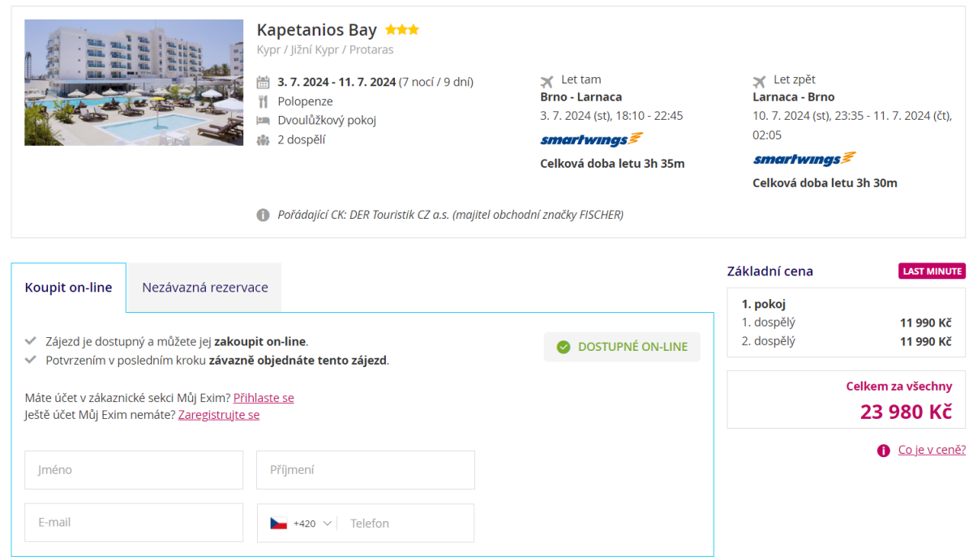Click the pink info icon beside Co je v ceně
Viewport: 973px width, 560px height.
(x=883, y=451)
